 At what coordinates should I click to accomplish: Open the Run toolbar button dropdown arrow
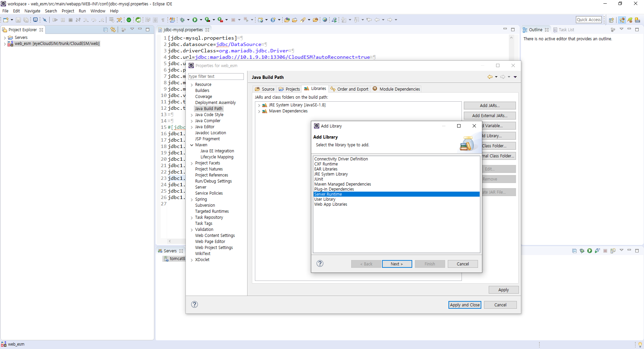click(x=201, y=20)
